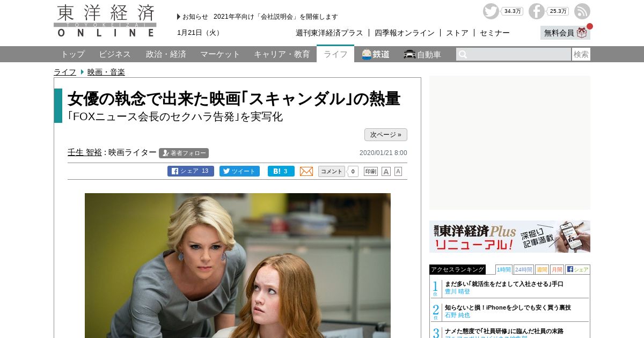The height and width of the screenshot is (338, 644).
Task: Open ranking article ナメた態度で社員研修
Action: (x=504, y=331)
